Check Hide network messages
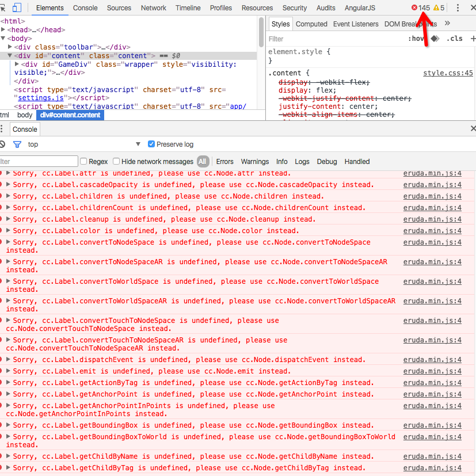476x476 pixels. [x=116, y=161]
